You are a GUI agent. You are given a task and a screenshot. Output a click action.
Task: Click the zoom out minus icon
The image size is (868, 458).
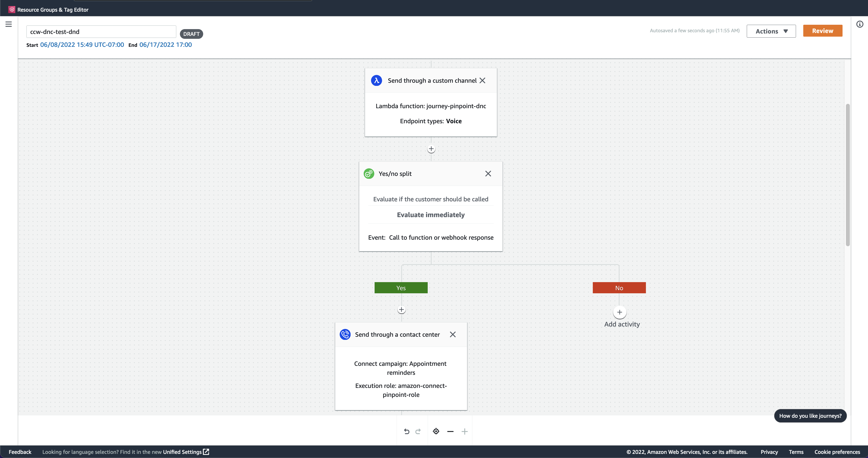[450, 432]
